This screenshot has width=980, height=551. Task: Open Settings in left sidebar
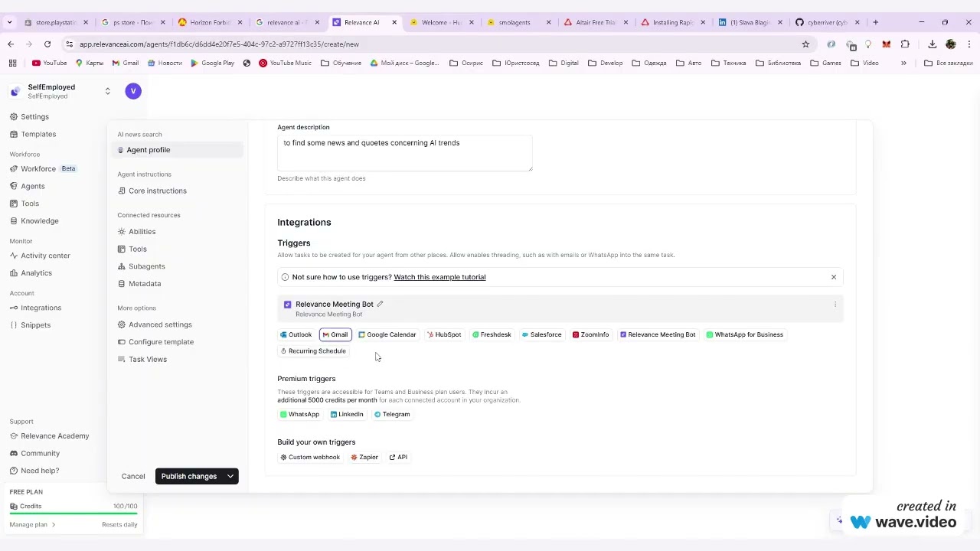pyautogui.click(x=29, y=116)
